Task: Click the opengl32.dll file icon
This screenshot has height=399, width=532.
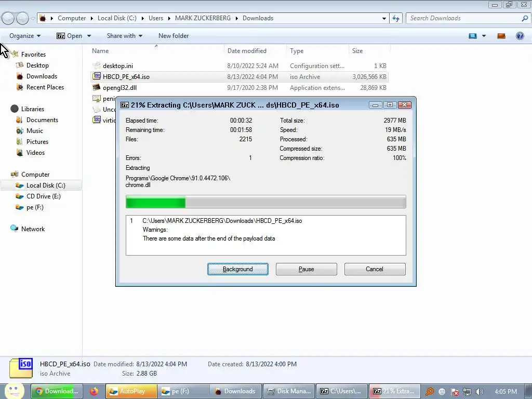Action: [x=97, y=87]
